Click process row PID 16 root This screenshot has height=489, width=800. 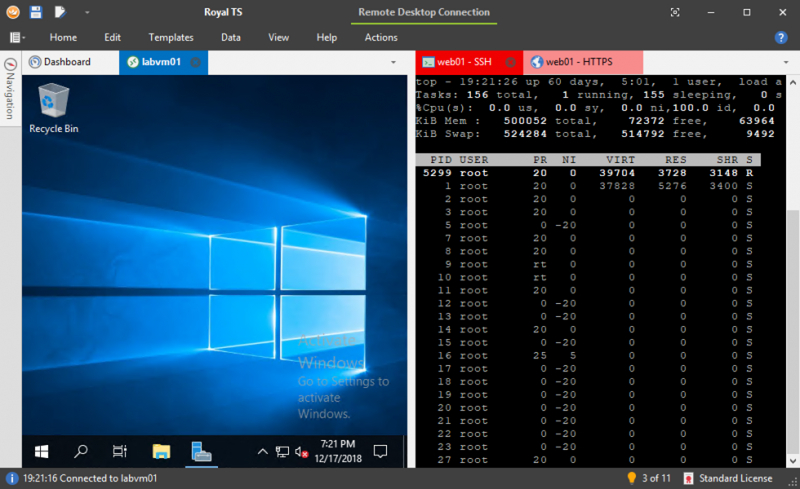[588, 356]
